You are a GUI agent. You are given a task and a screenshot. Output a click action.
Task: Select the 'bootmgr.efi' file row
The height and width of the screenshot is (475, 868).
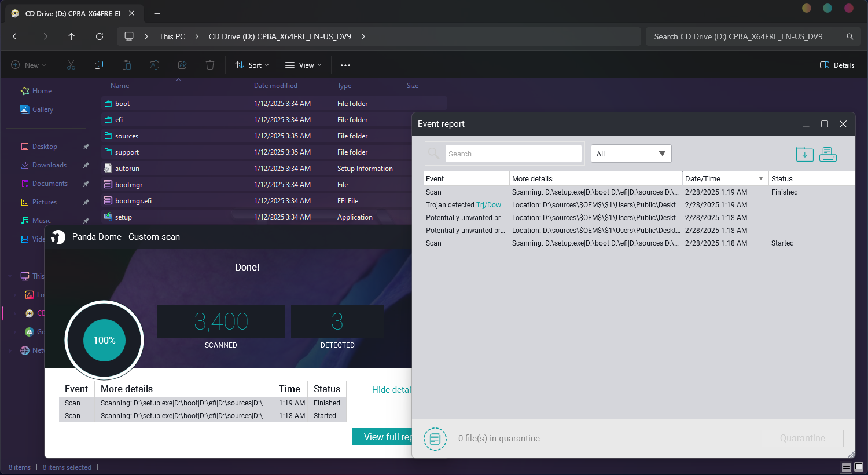(x=274, y=201)
